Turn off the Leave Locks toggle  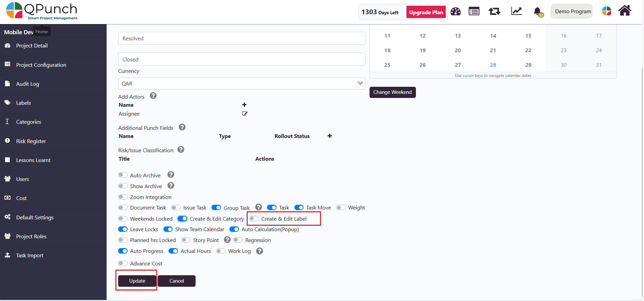[x=123, y=229]
